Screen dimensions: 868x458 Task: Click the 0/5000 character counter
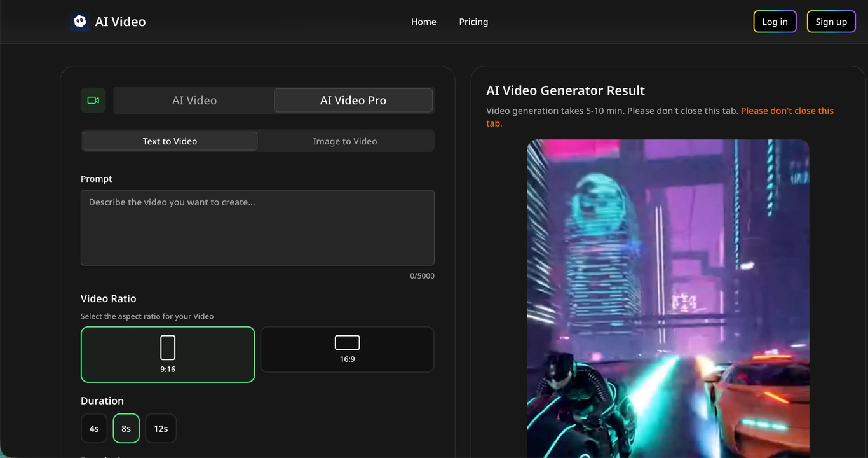[422, 276]
